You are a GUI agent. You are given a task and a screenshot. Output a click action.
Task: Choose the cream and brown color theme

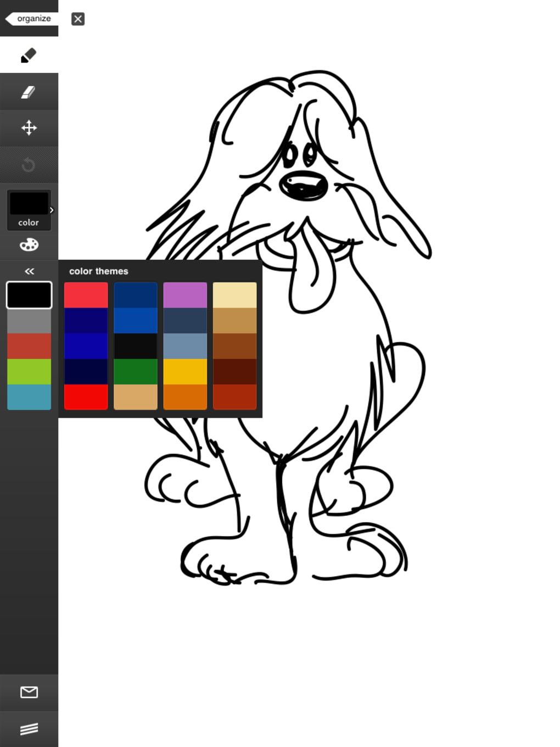click(x=234, y=346)
